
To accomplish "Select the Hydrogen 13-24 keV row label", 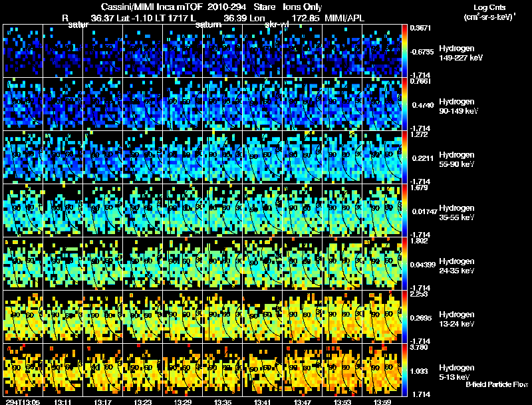I will pyautogui.click(x=457, y=319).
